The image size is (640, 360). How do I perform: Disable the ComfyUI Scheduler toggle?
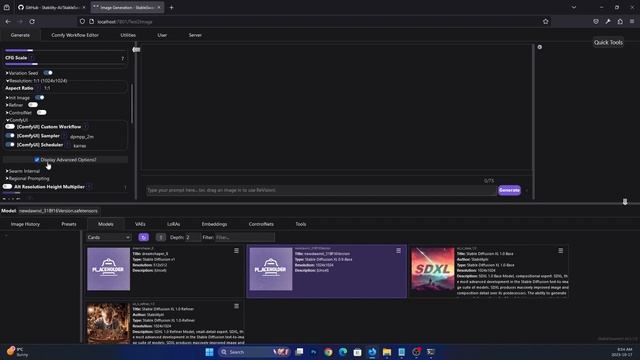(10, 145)
